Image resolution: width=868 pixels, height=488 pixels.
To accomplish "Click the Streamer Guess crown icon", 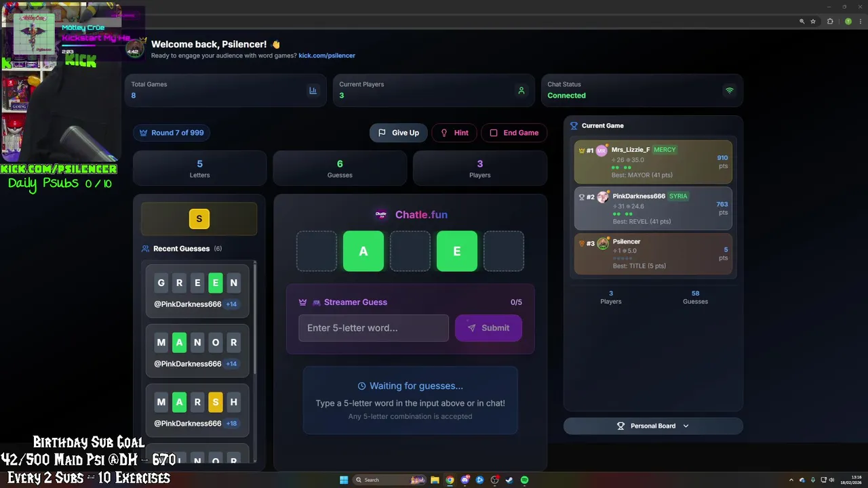I will (303, 302).
